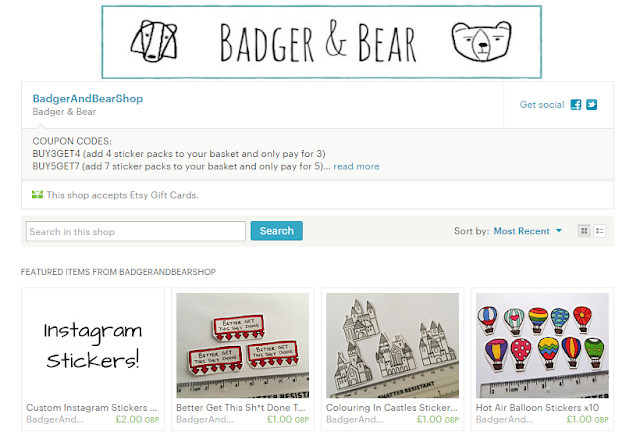Click the green Etsy gift card icon

[x=37, y=195]
